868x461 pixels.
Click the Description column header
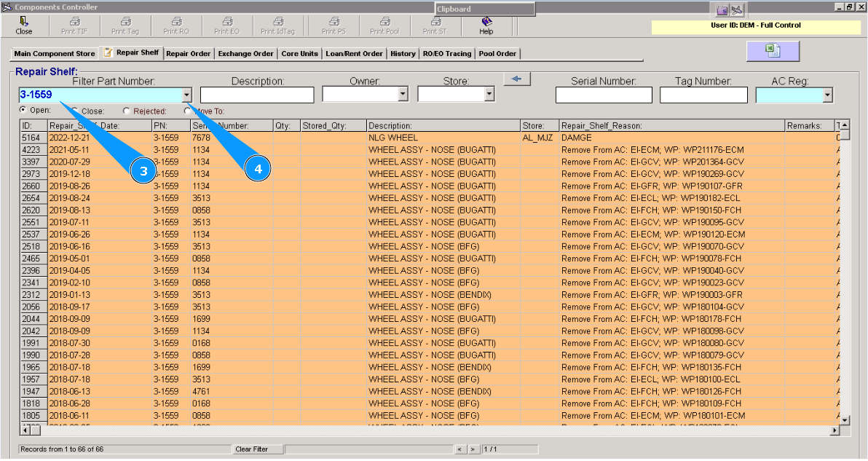pyautogui.click(x=443, y=125)
